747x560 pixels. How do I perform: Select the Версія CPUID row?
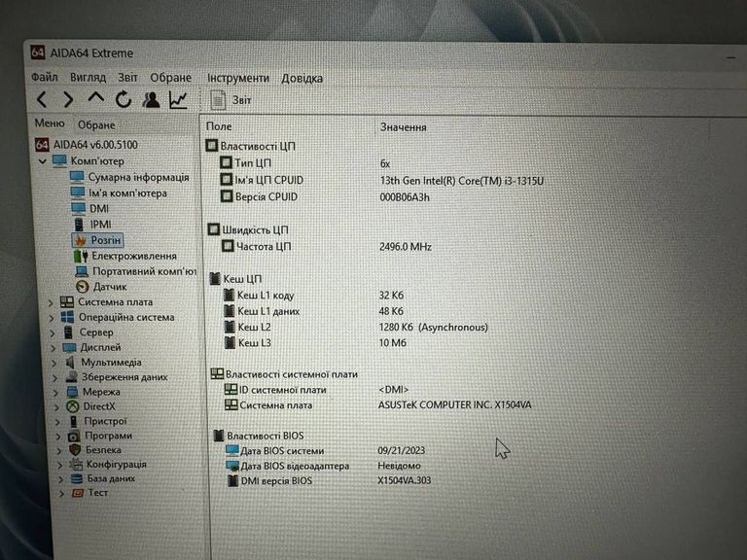point(259,196)
